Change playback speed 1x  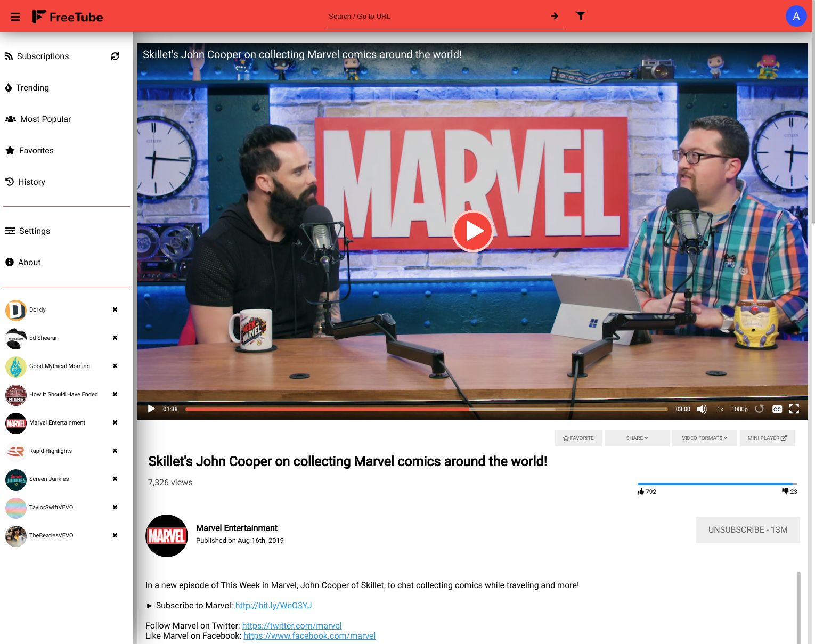pos(720,409)
